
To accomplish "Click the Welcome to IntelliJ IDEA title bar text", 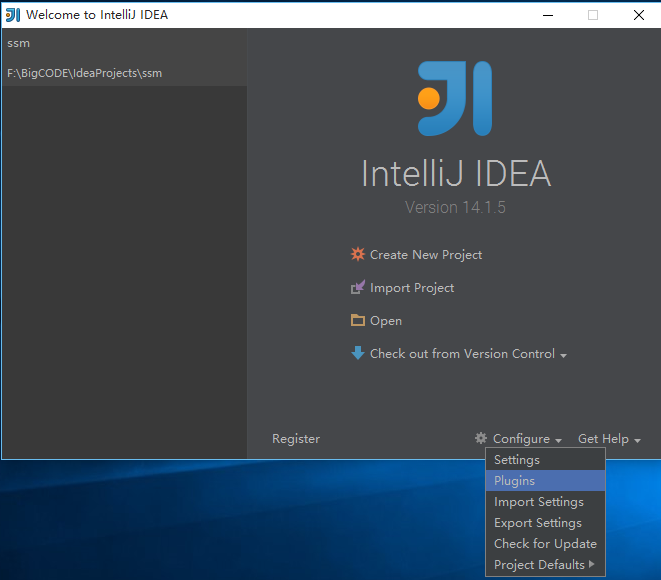I will [x=97, y=15].
